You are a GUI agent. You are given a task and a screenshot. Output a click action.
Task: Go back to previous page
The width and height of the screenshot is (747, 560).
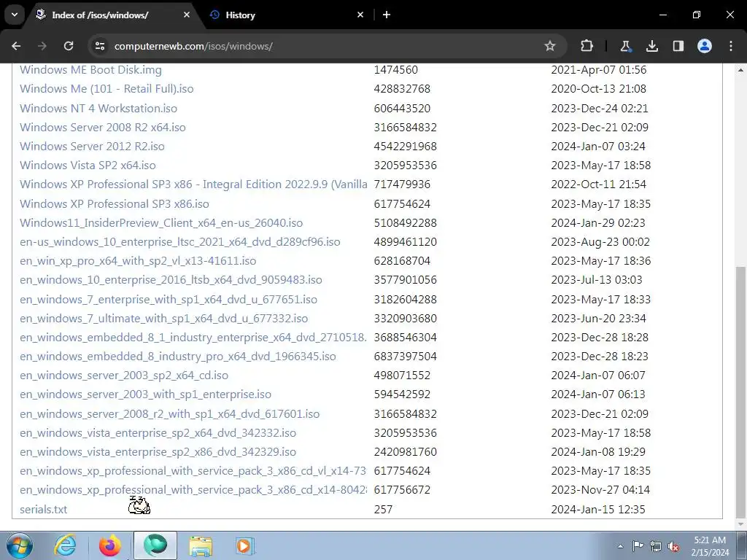click(16, 46)
